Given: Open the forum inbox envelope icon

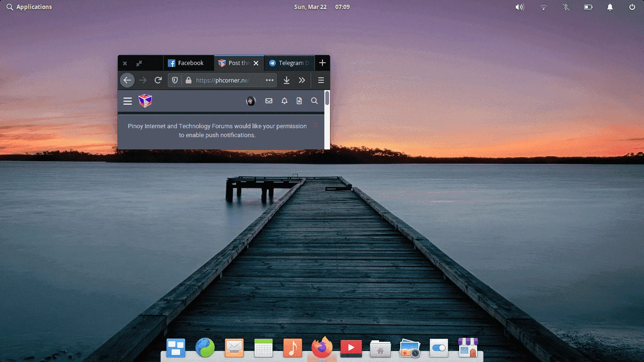Looking at the screenshot, I should point(269,101).
